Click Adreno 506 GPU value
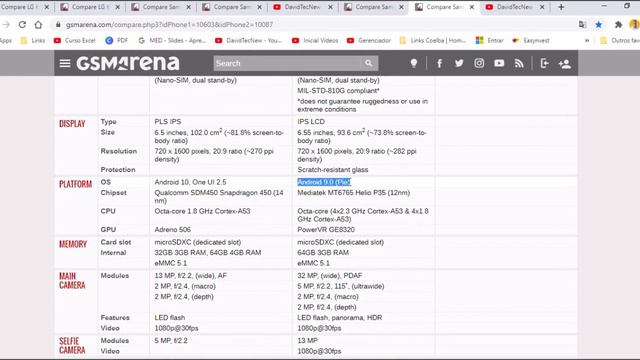 [173, 229]
